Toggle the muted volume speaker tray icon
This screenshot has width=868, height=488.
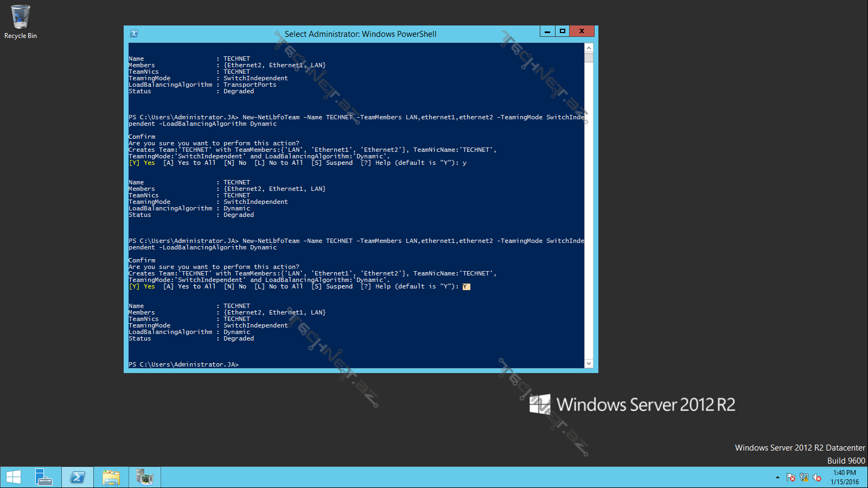pos(817,478)
